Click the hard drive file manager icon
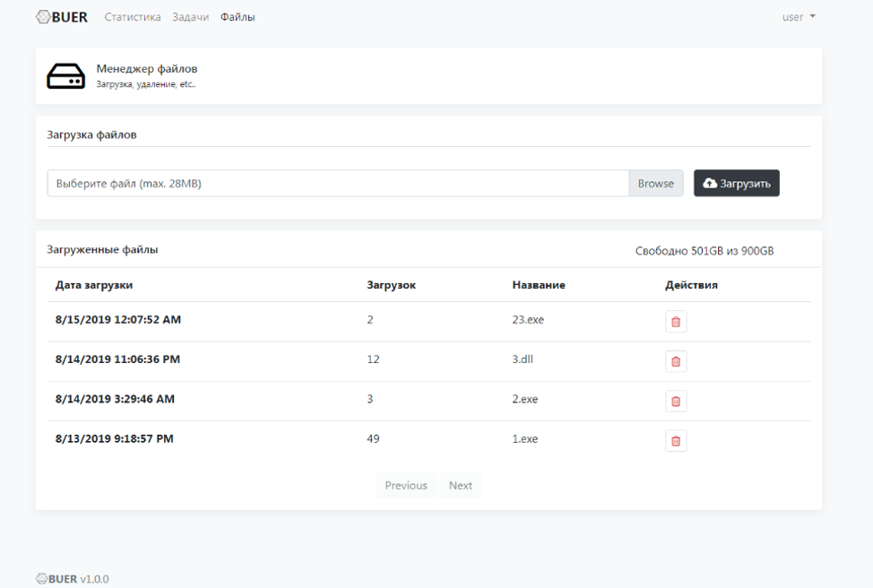Image resolution: width=873 pixels, height=588 pixels. pos(65,75)
